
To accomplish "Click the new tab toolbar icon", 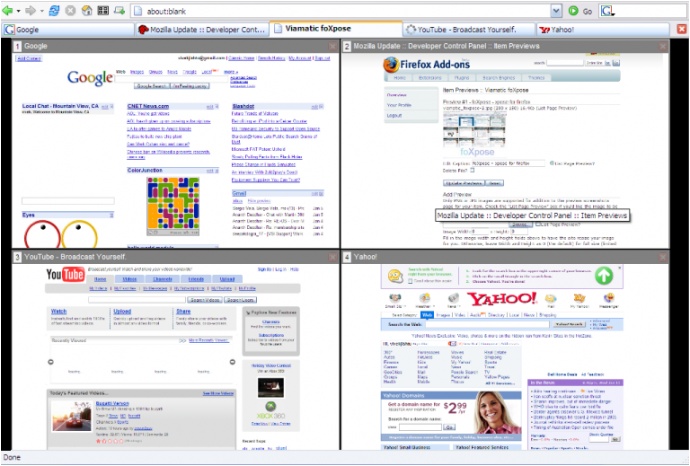I will click(119, 10).
